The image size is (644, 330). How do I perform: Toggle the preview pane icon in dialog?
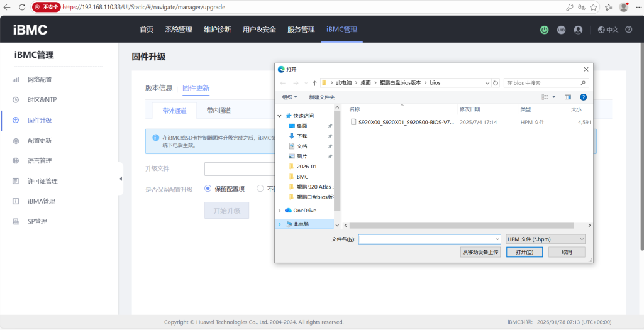coord(568,97)
